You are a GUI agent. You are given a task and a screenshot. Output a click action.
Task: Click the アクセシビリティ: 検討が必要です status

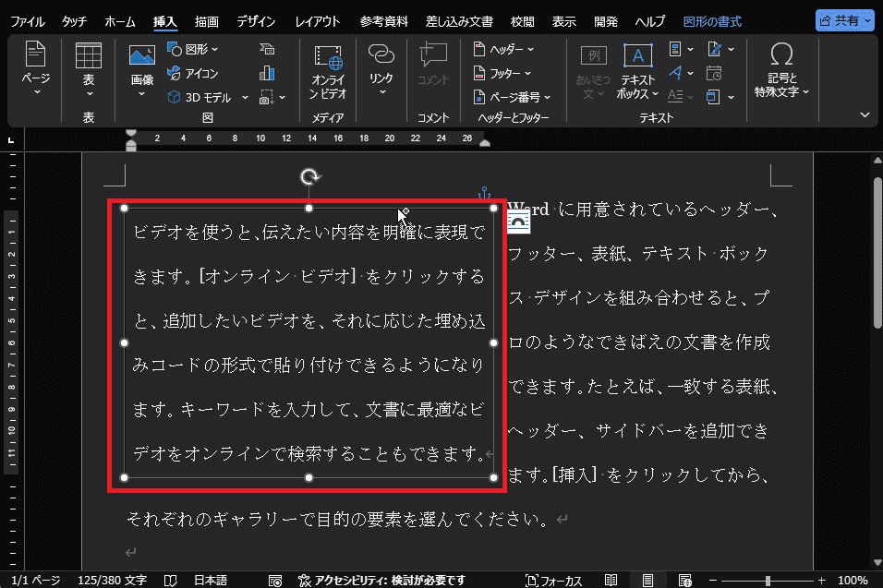click(x=381, y=581)
